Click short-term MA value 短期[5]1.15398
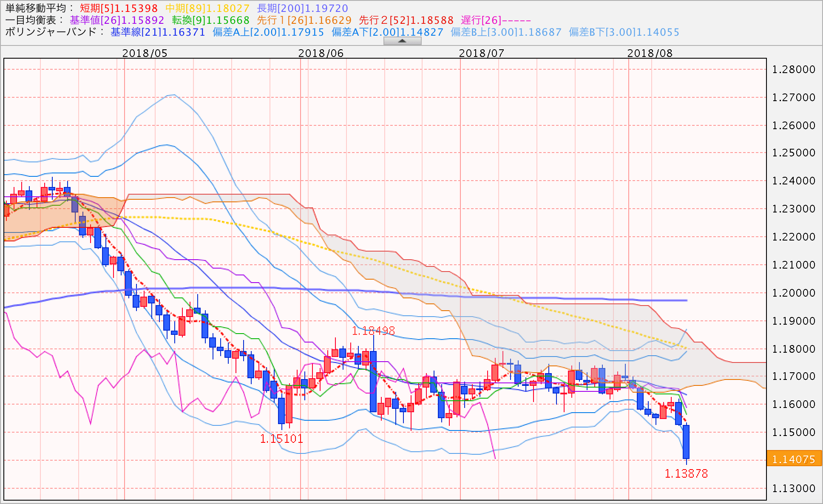823x504 pixels. [119, 8]
